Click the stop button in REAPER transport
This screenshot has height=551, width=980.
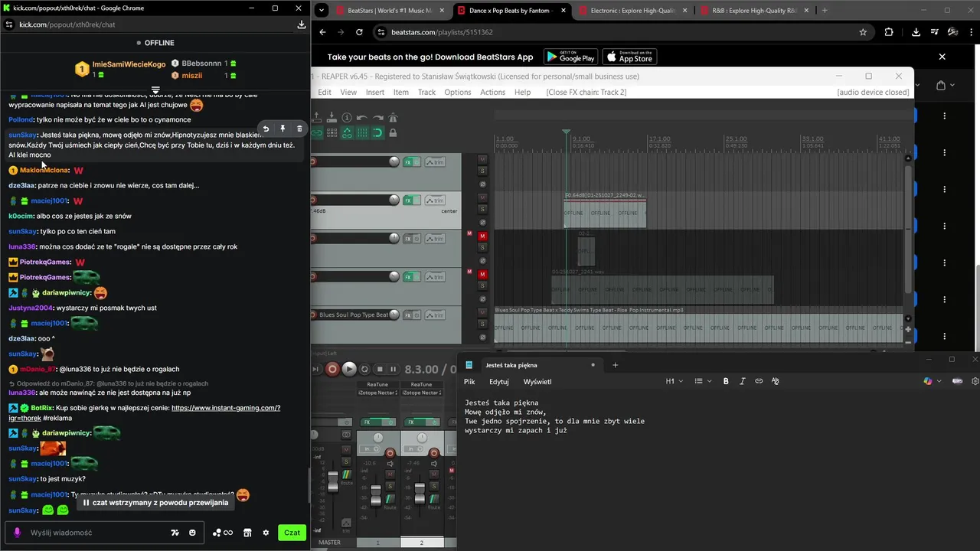tap(381, 369)
